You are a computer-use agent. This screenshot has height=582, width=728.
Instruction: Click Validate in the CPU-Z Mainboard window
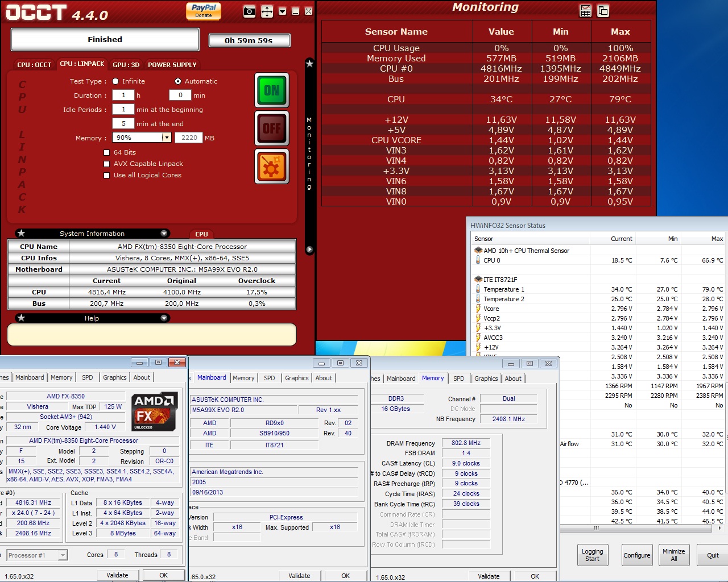coord(299,576)
